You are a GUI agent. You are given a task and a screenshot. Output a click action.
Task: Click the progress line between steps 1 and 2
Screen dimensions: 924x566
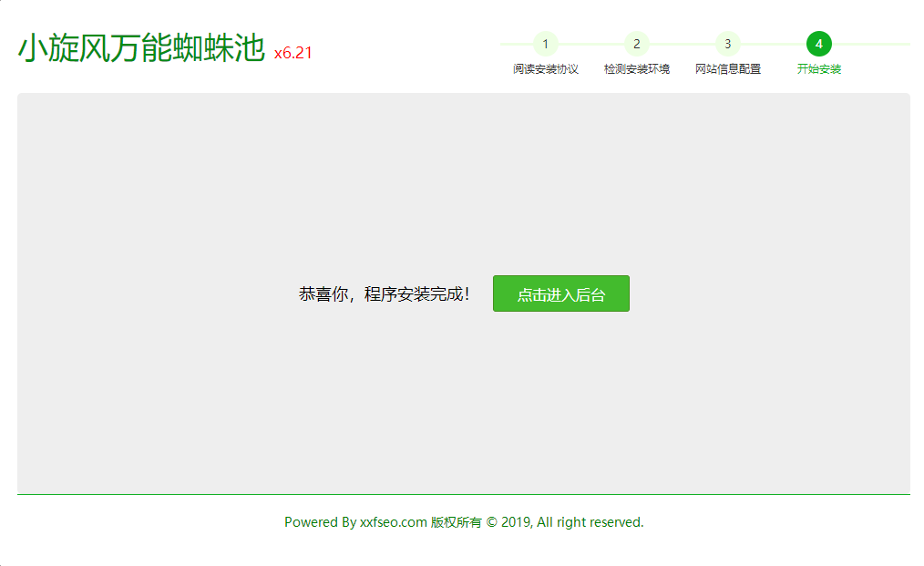click(x=591, y=44)
